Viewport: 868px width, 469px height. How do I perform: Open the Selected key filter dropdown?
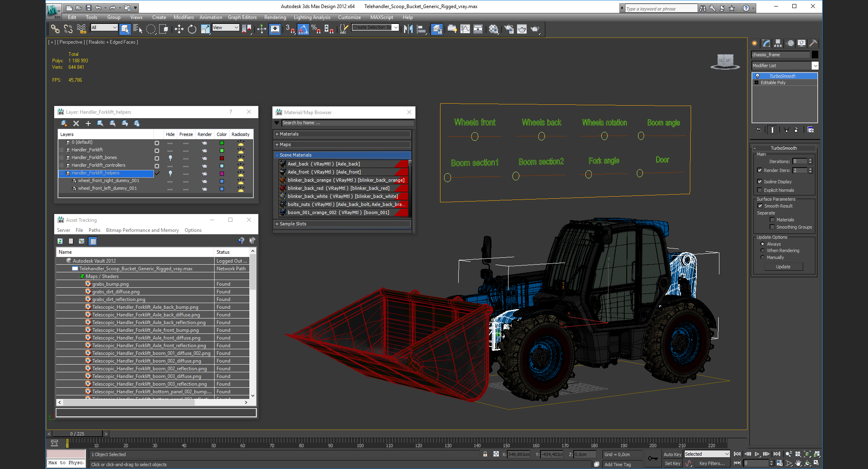tap(707, 454)
